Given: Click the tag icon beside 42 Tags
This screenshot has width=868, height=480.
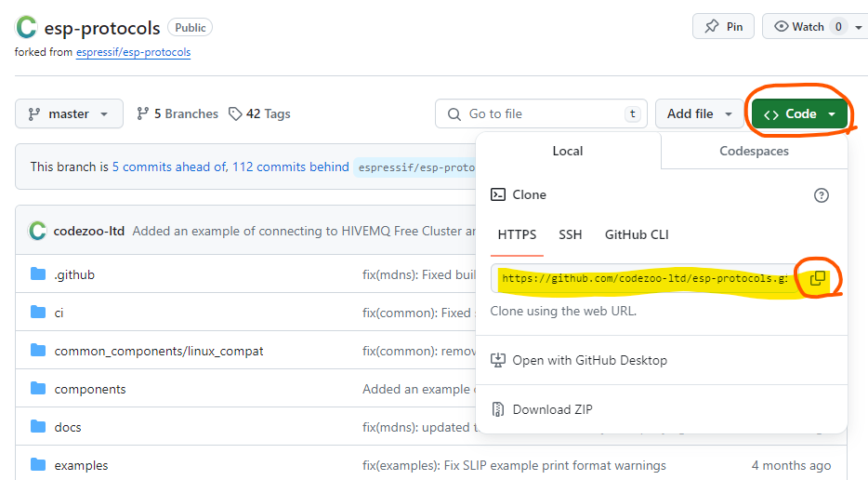Looking at the screenshot, I should pos(235,113).
